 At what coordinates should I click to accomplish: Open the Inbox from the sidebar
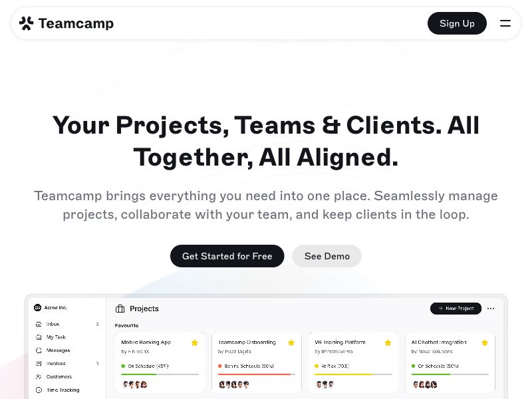coord(53,324)
